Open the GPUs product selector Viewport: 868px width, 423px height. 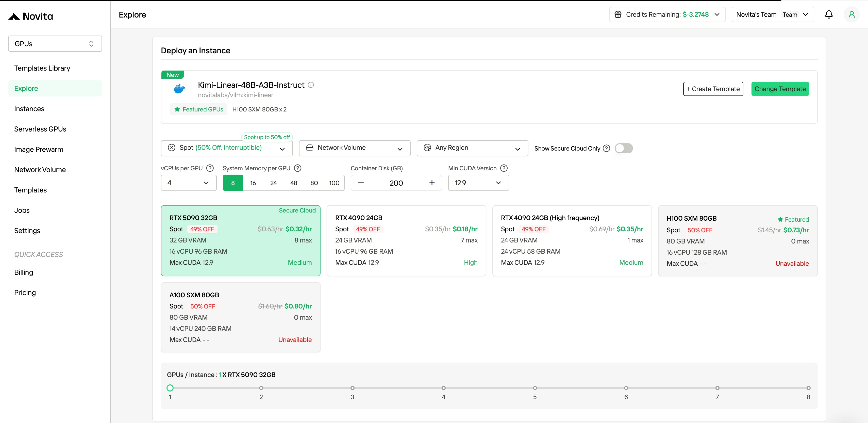[55, 43]
